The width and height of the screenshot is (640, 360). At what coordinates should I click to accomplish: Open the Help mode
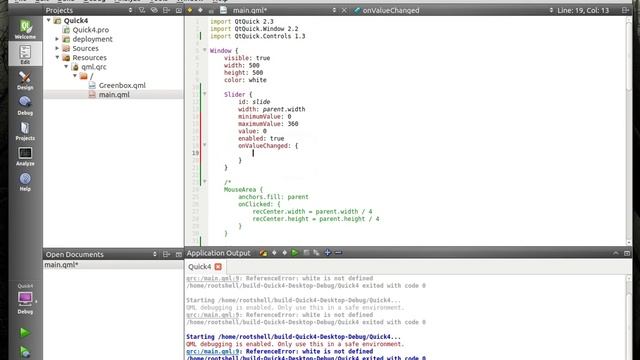tap(25, 182)
